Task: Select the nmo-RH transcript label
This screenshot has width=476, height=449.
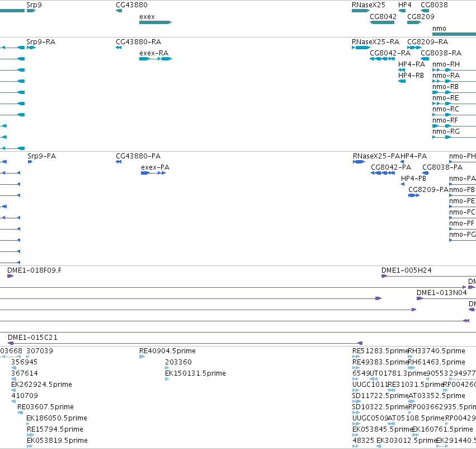Action: pyautogui.click(x=446, y=64)
